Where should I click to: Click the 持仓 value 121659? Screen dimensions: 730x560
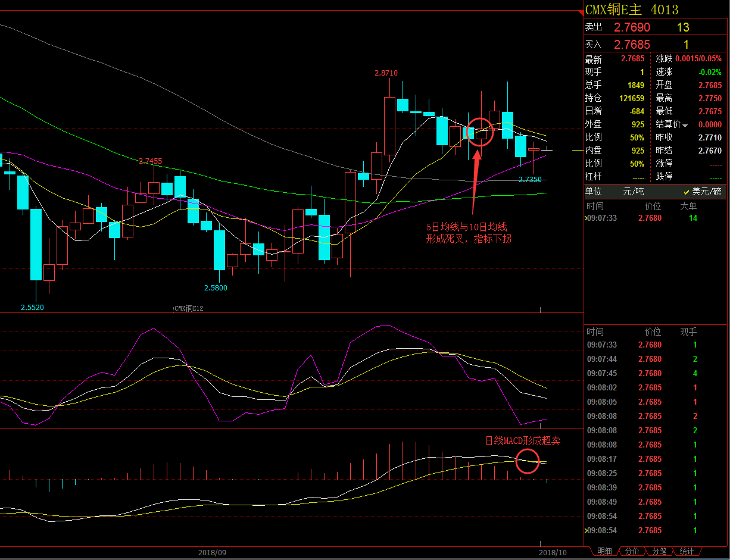631,98
